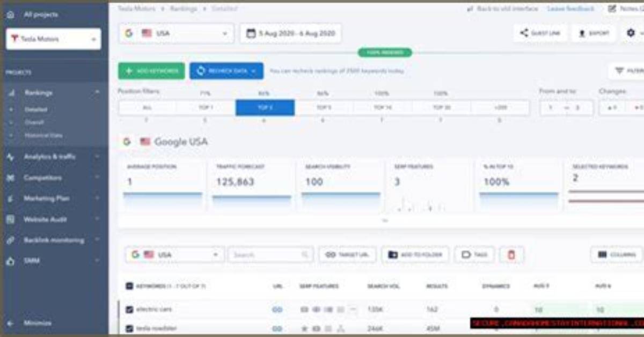Click the Target URL button
This screenshot has height=337, width=644.
pyautogui.click(x=347, y=255)
